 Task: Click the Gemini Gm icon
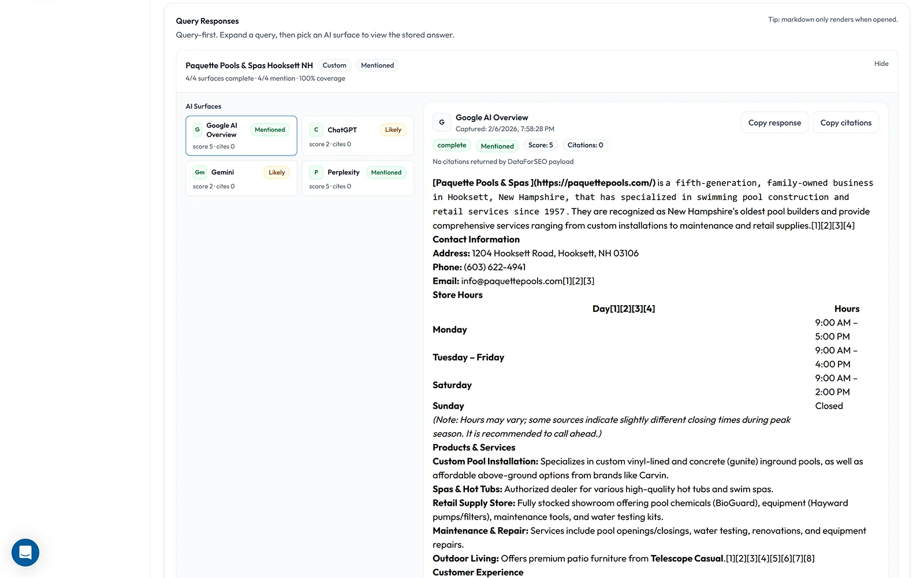[200, 172]
